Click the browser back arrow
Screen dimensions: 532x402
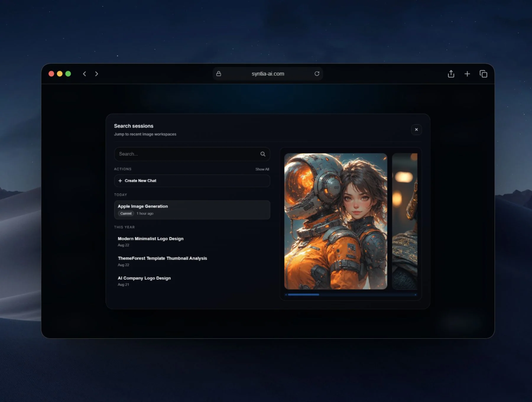point(85,74)
